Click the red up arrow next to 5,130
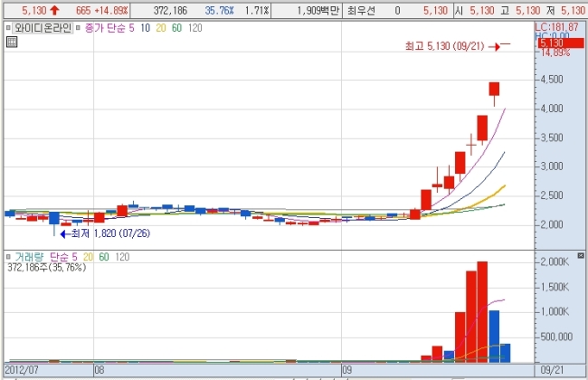The width and height of the screenshot is (588, 380). 54,11
